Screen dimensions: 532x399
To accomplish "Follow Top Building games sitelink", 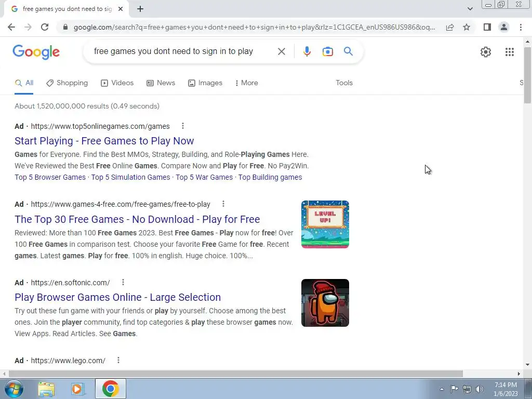I will [x=270, y=178].
